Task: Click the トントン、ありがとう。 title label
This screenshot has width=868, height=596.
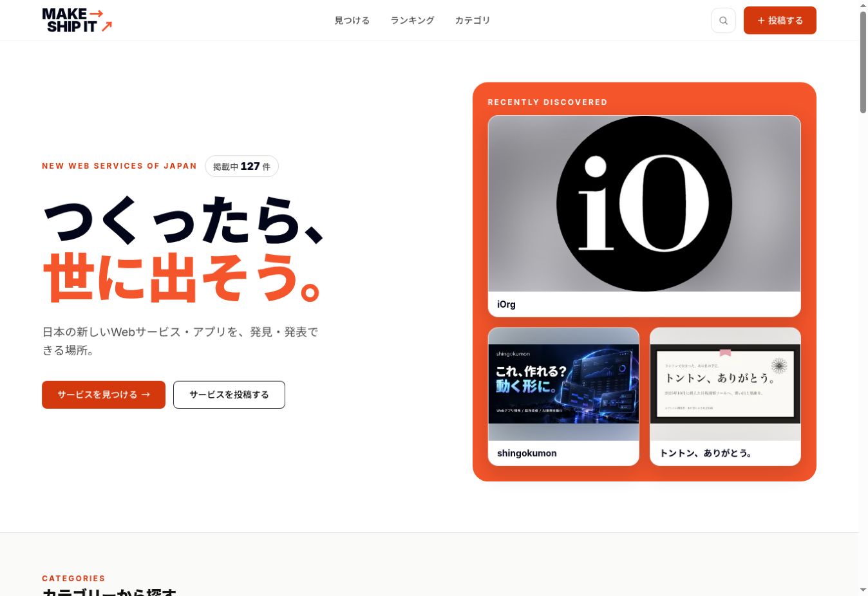Action: pos(706,453)
